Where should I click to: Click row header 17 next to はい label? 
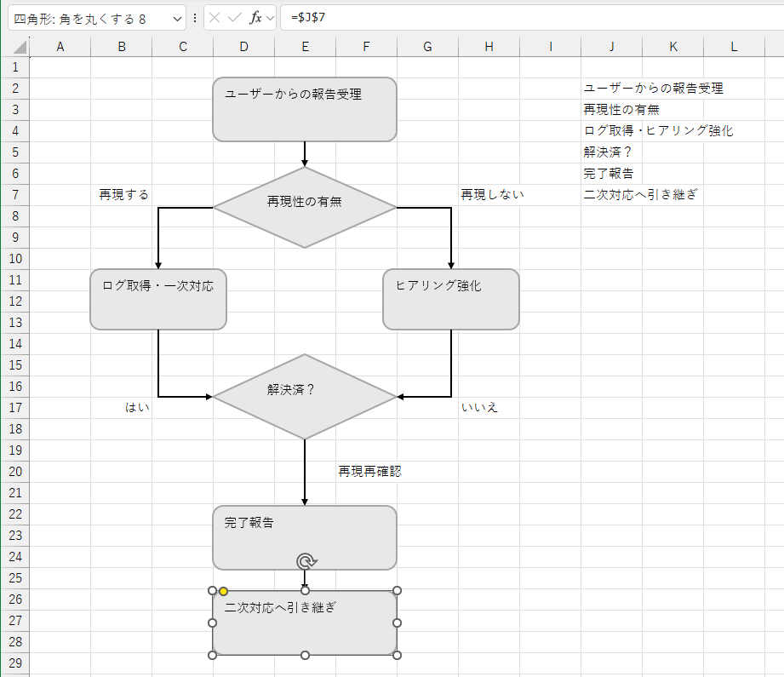click(14, 407)
